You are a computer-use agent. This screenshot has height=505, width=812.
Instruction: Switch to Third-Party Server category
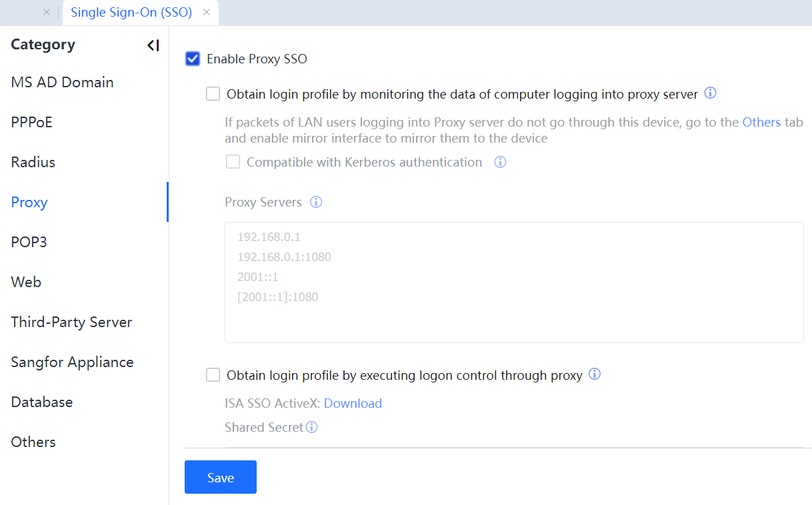tap(71, 322)
